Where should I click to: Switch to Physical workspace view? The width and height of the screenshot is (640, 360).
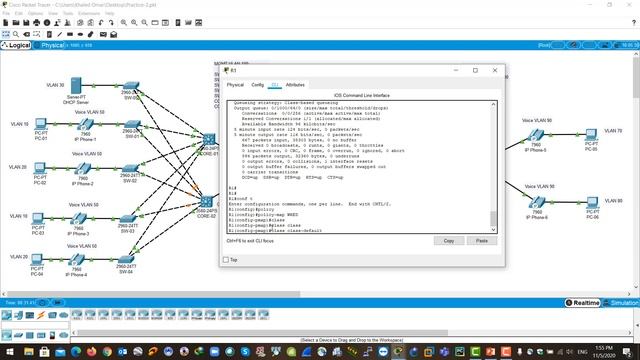[x=50, y=45]
